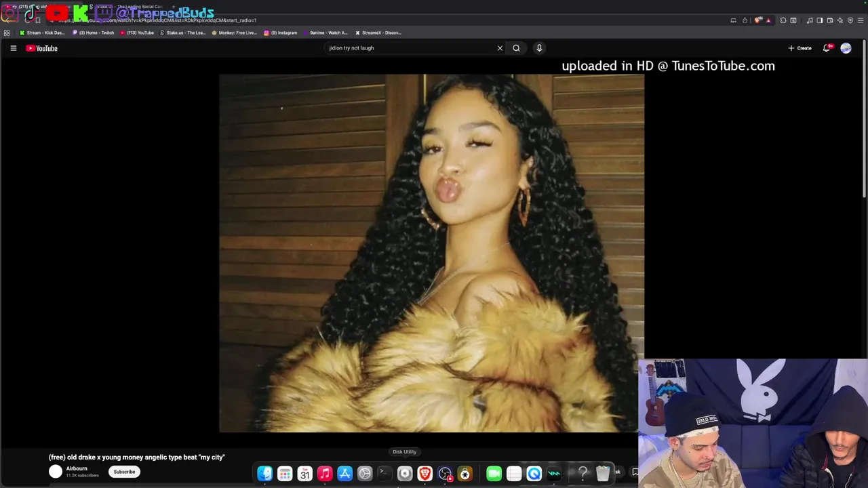The height and width of the screenshot is (488, 868).
Task: Open Brave Shields lion icon
Action: [x=757, y=20]
